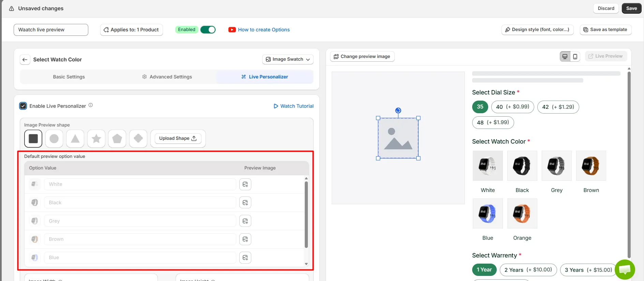
Task: Open the Live Personalizer tab
Action: coord(265,77)
